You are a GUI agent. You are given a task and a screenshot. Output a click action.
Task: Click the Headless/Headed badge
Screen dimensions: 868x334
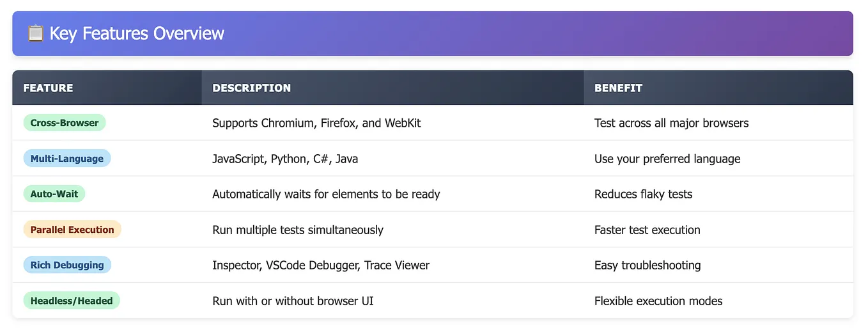(72, 301)
